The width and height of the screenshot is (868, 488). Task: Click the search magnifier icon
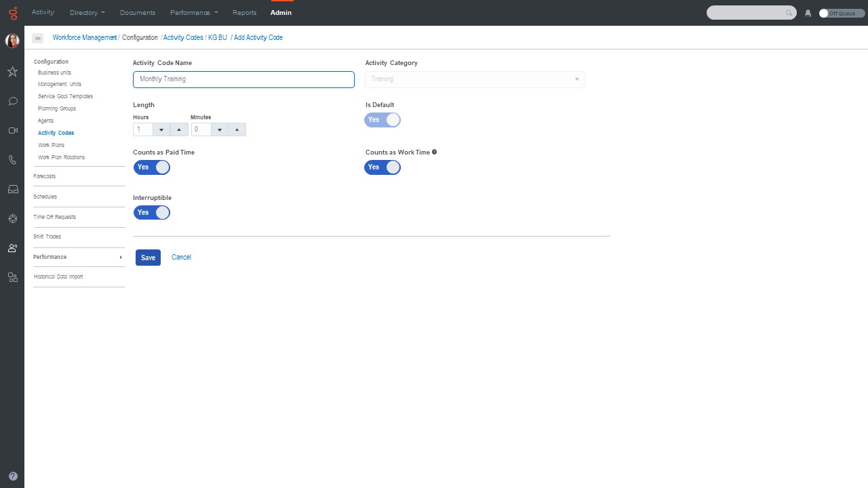pyautogui.click(x=789, y=13)
